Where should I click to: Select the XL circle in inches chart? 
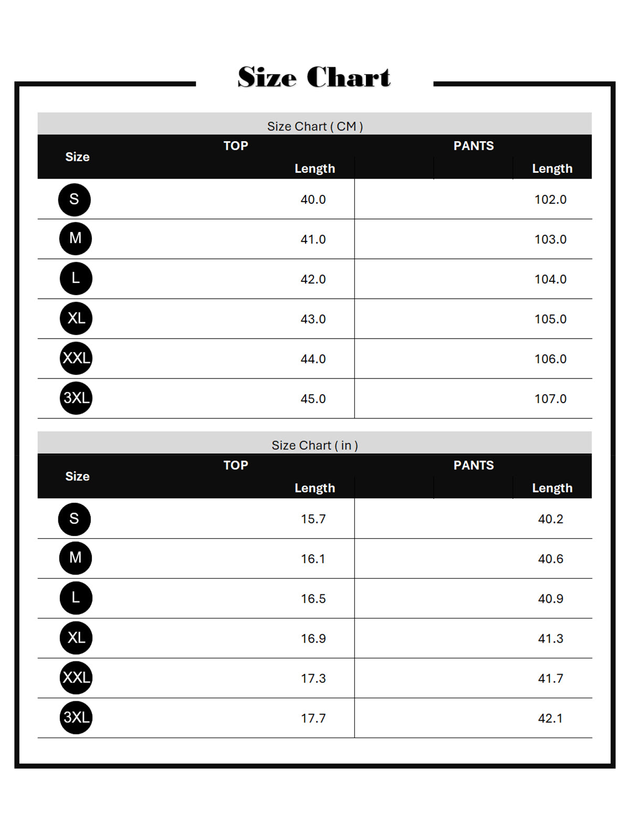click(x=76, y=637)
